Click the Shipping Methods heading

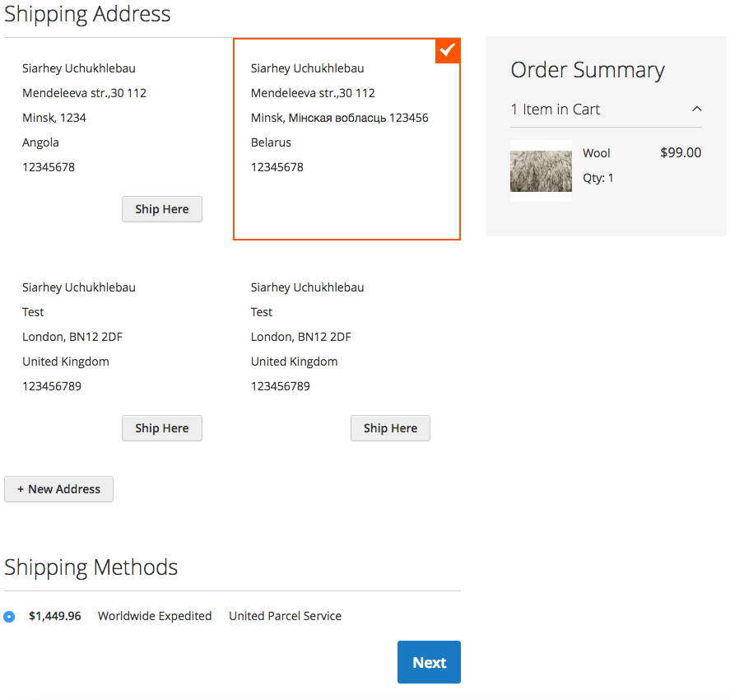[x=91, y=567]
